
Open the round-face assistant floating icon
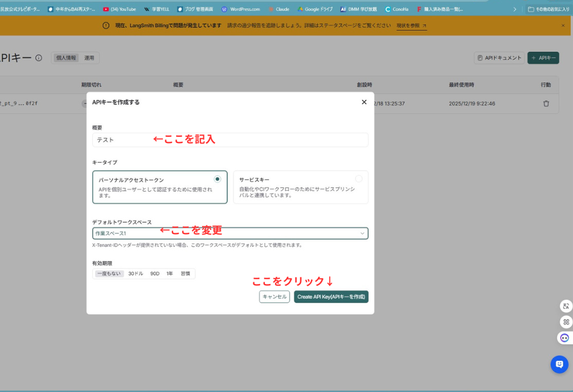coord(565,338)
